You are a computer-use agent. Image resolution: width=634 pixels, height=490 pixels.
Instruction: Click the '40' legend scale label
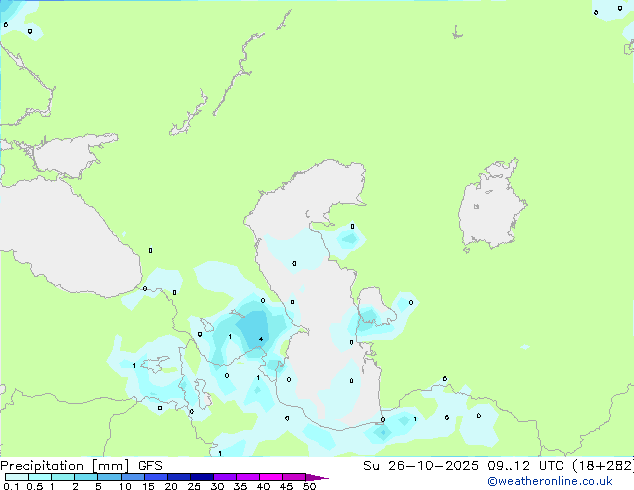[x=264, y=486]
